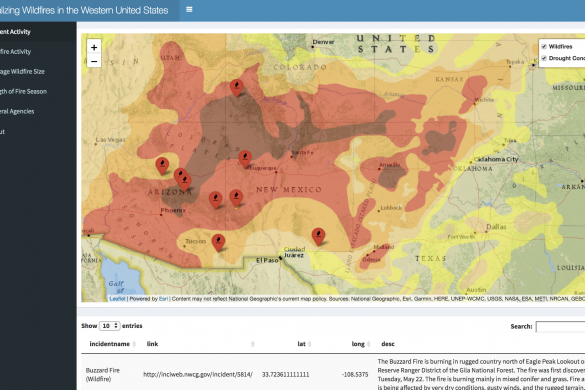This screenshot has width=585, height=390.
Task: Sort table by long column
Action: (360, 344)
